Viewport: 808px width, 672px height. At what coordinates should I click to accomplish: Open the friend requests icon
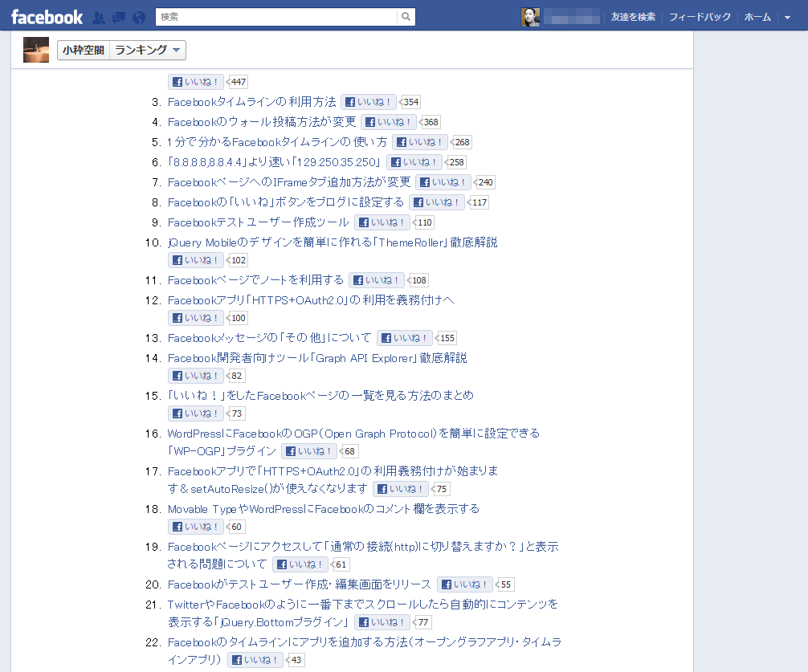pyautogui.click(x=99, y=18)
